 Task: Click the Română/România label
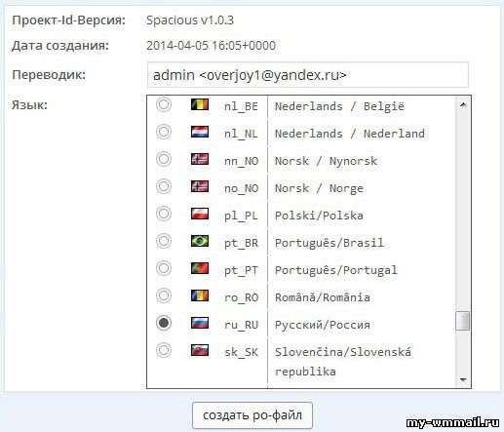[323, 297]
